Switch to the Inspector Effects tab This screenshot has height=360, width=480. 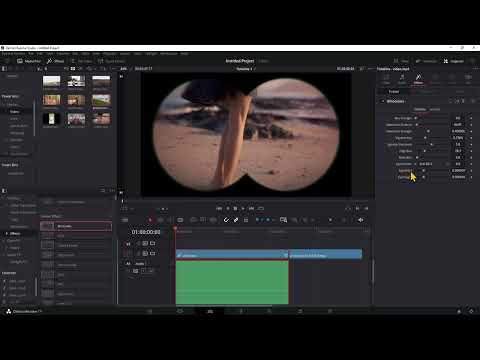tap(418, 79)
